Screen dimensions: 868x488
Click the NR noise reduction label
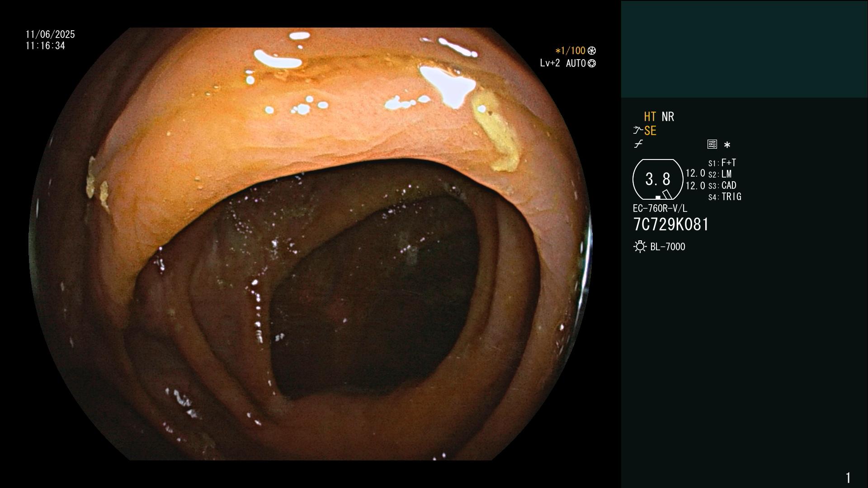[668, 117]
